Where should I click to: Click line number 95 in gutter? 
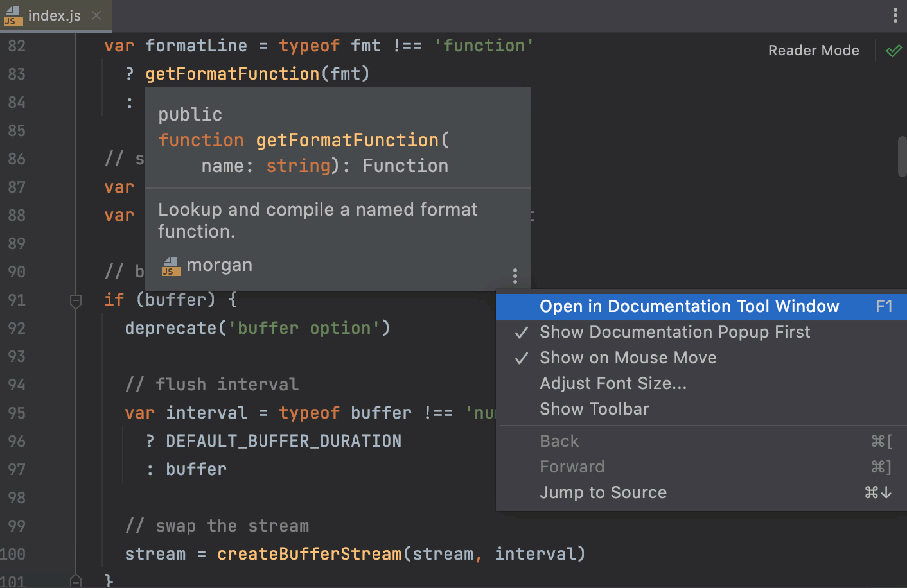click(x=17, y=413)
